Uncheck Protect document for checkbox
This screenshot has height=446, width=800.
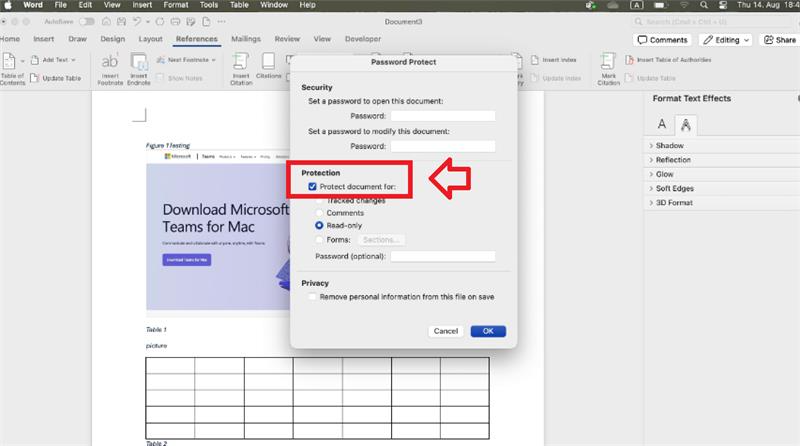312,187
